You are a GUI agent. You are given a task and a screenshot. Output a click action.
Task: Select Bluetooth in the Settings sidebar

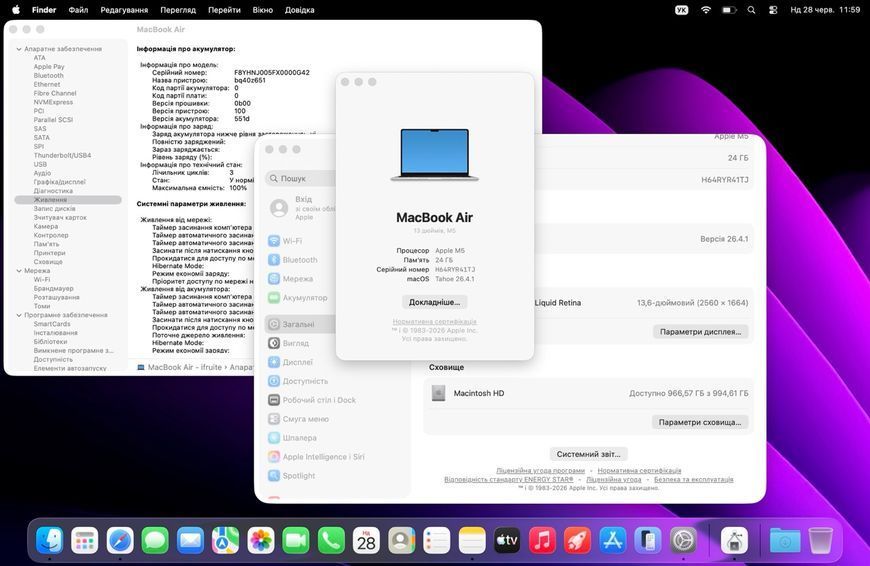click(300, 260)
